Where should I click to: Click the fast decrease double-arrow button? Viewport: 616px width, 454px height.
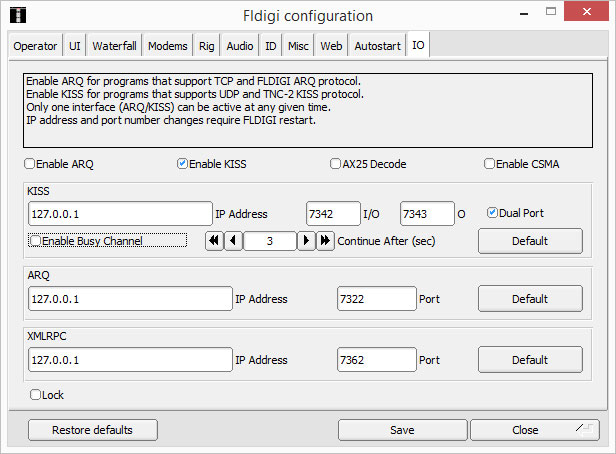pyautogui.click(x=214, y=241)
